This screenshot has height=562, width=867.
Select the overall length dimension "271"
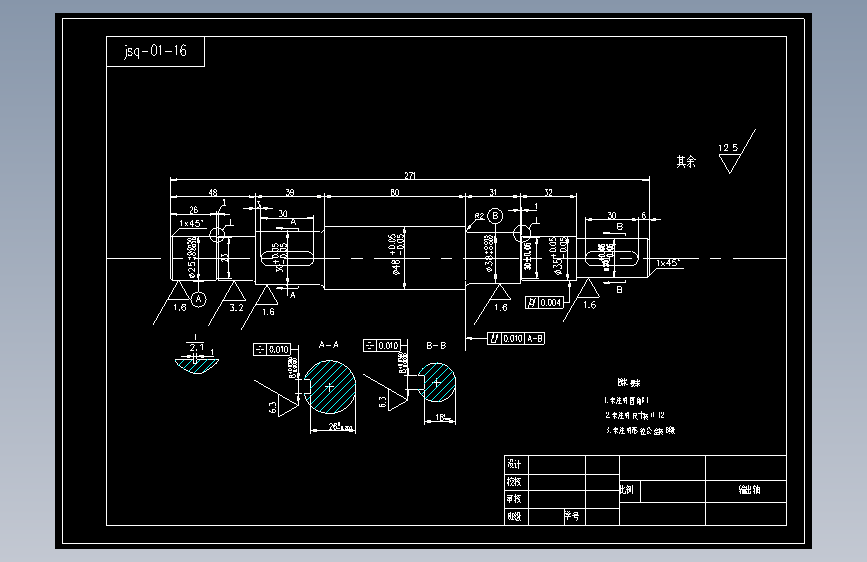[x=410, y=175]
